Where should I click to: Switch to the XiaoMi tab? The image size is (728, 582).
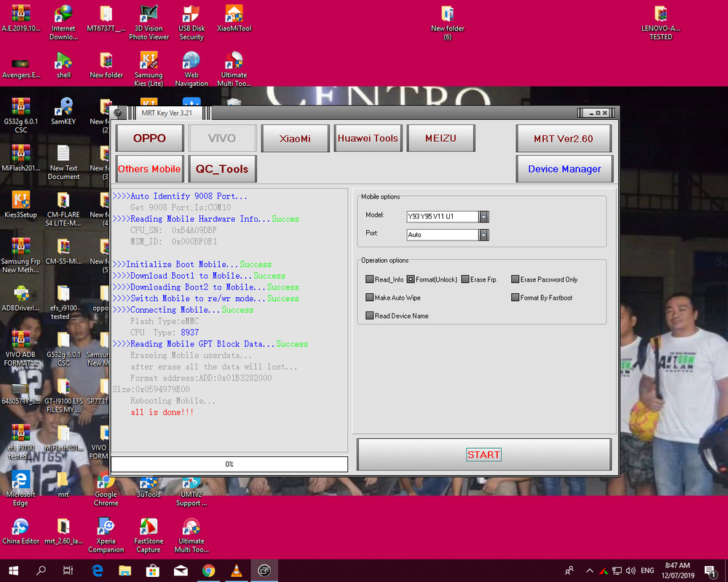295,138
